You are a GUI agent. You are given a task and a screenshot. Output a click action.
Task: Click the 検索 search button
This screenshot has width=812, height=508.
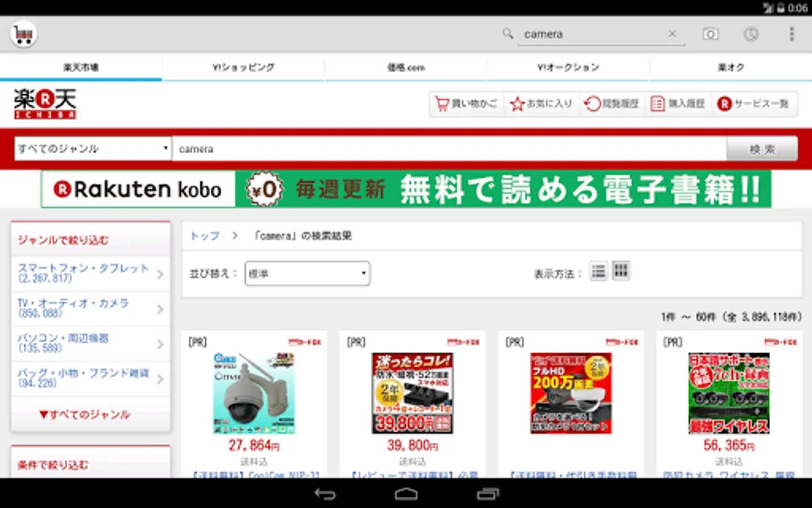[x=762, y=149]
